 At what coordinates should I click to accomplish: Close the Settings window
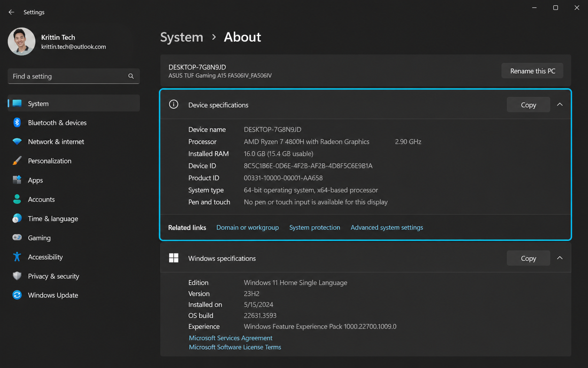(577, 8)
